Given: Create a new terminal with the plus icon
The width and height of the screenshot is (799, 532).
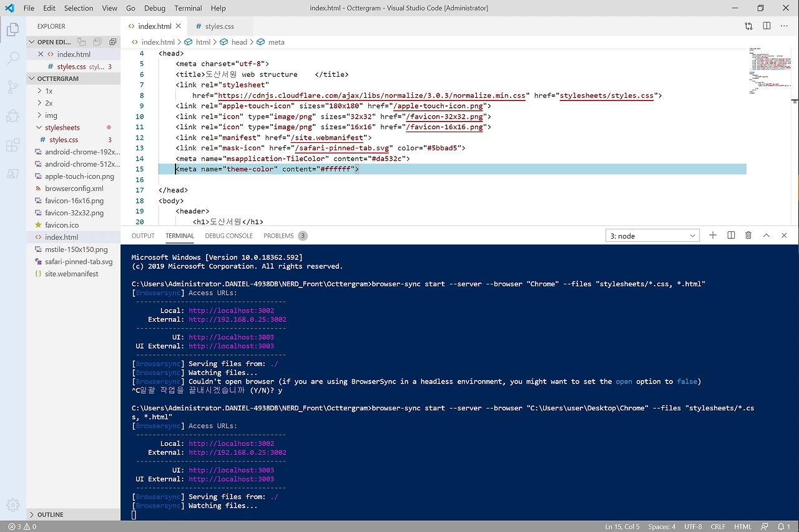Looking at the screenshot, I should [713, 235].
